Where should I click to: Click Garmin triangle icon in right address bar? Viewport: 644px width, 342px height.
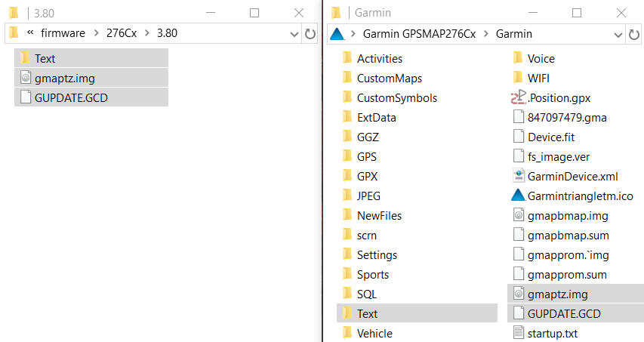[x=337, y=34]
